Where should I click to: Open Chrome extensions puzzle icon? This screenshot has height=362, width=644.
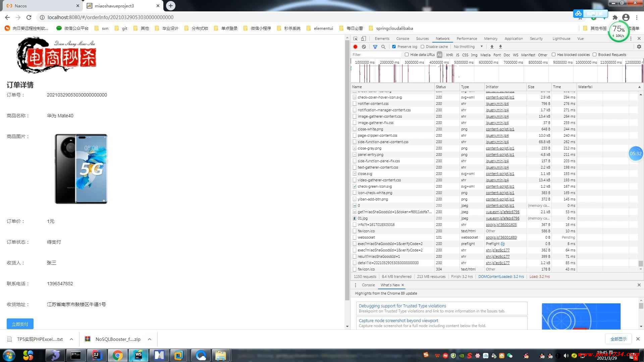(615, 17)
